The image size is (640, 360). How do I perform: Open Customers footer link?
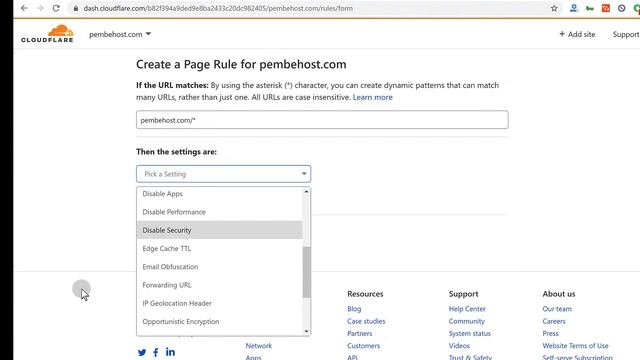[363, 346]
